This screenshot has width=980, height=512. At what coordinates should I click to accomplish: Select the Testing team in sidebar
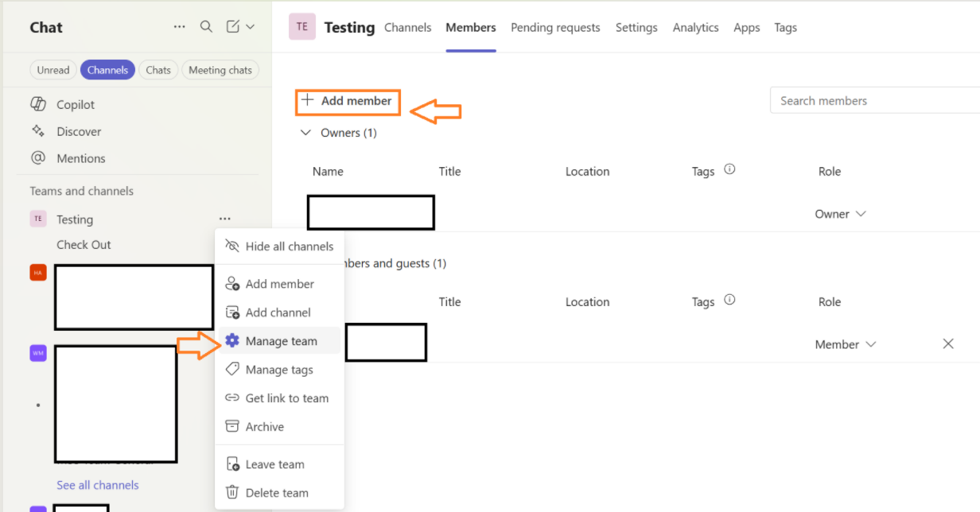(x=75, y=219)
